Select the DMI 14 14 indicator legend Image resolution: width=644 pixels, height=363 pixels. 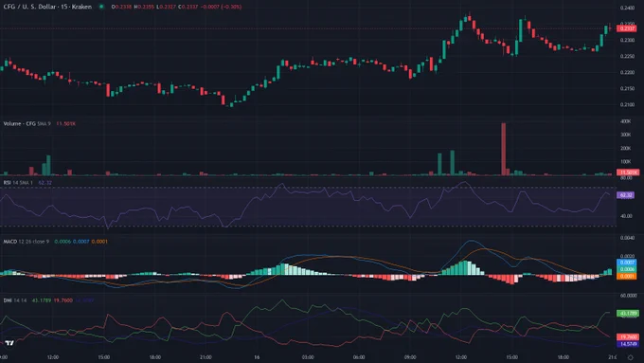click(x=15, y=300)
